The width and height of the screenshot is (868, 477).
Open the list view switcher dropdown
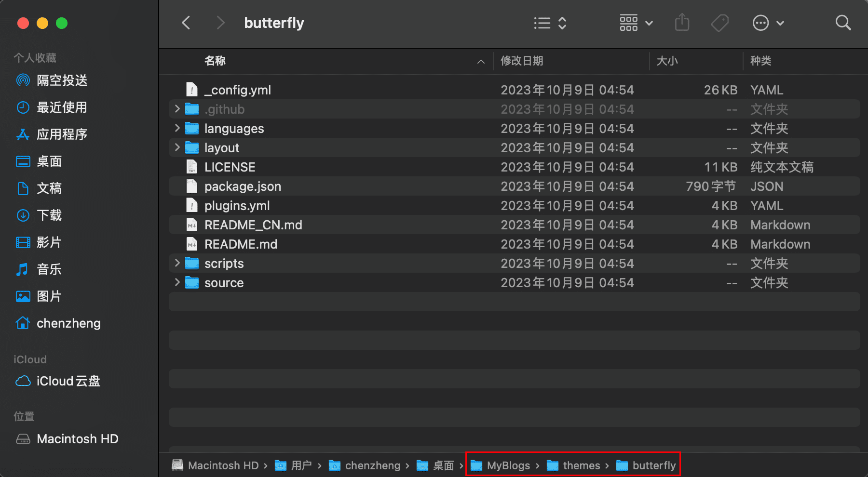tap(550, 23)
